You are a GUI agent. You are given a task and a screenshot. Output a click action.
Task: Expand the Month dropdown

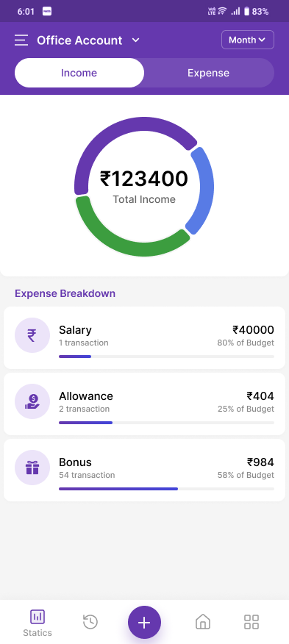(248, 40)
